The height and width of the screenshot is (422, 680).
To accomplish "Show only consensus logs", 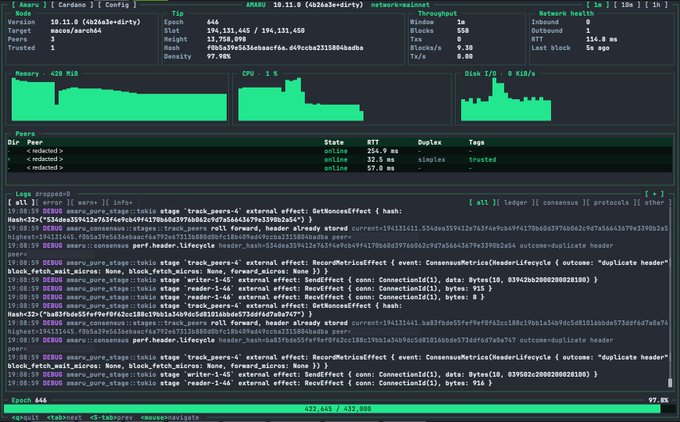I will (560, 203).
